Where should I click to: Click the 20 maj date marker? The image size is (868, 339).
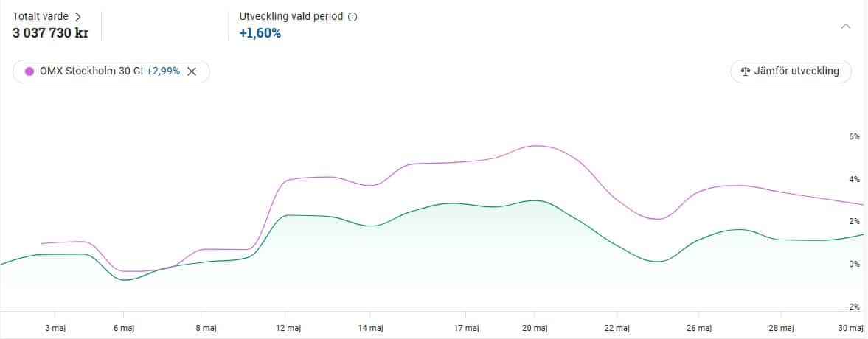[x=535, y=328]
